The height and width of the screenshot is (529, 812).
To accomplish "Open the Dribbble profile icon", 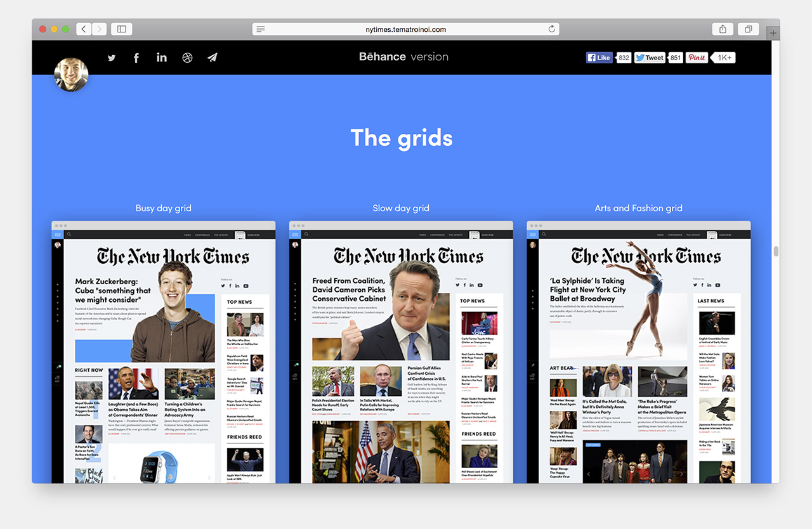I will pyautogui.click(x=187, y=58).
